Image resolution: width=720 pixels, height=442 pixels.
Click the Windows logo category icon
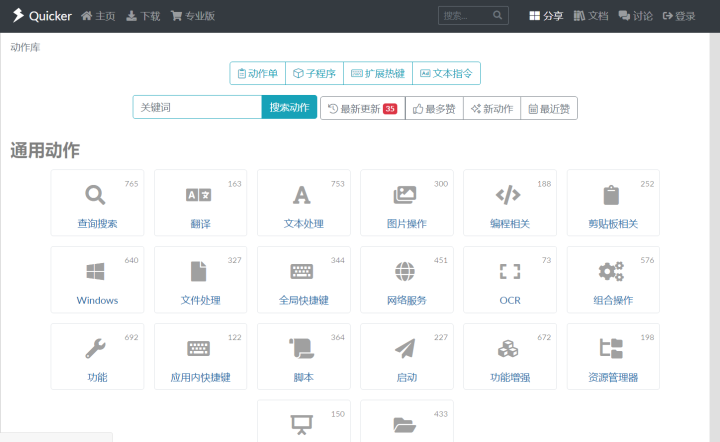coord(95,271)
